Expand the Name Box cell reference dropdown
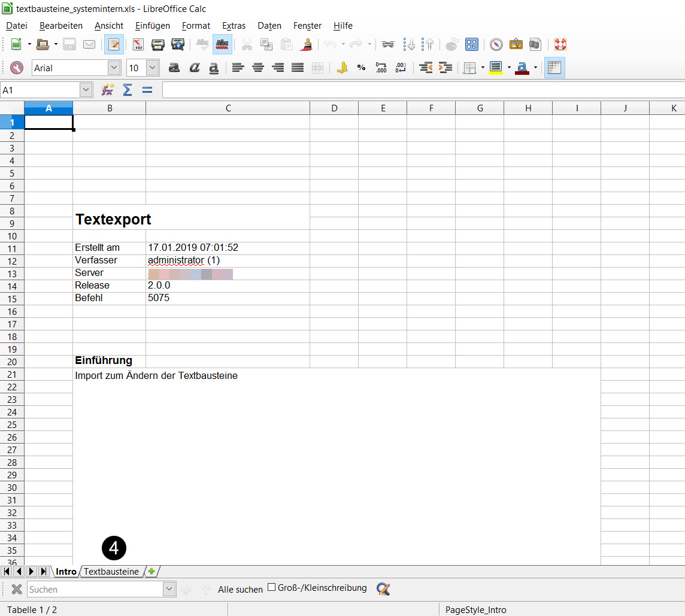The width and height of the screenshot is (685, 616). [86, 90]
